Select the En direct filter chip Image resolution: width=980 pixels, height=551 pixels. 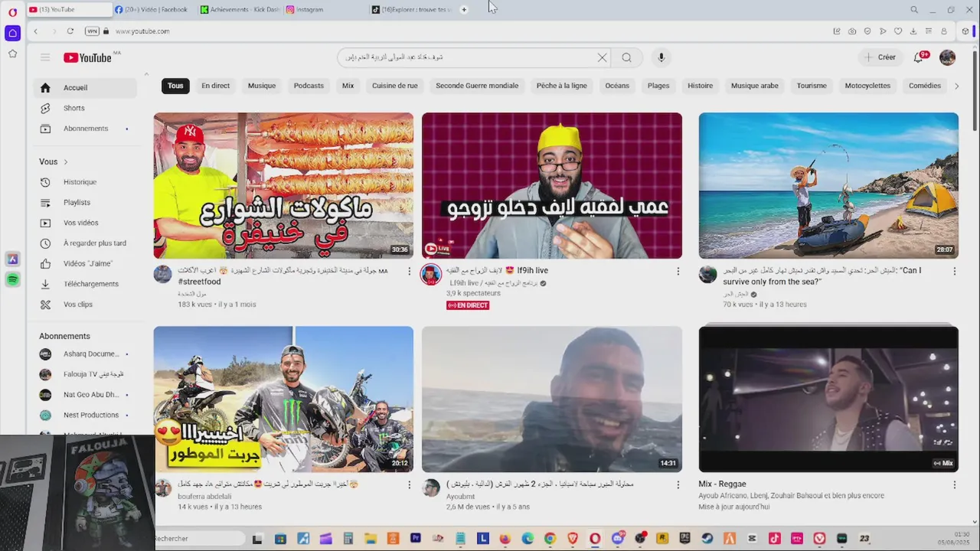click(x=215, y=86)
